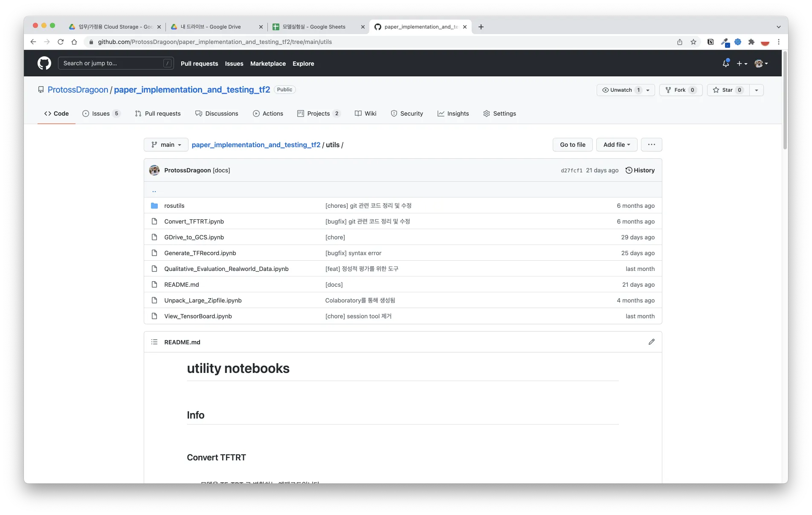
Task: Open the Insights tab
Action: point(453,113)
